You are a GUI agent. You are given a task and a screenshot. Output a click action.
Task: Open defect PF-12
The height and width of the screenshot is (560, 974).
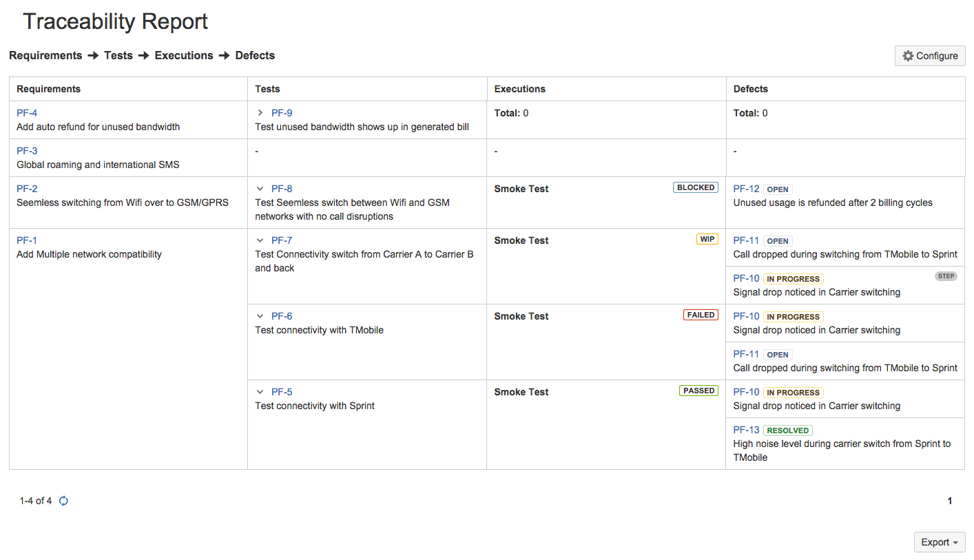click(746, 188)
